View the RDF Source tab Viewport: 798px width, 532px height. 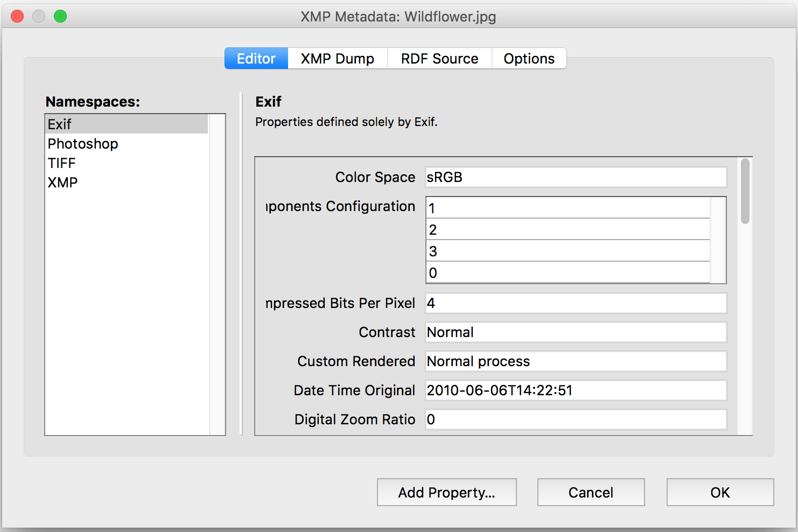pyautogui.click(x=439, y=58)
